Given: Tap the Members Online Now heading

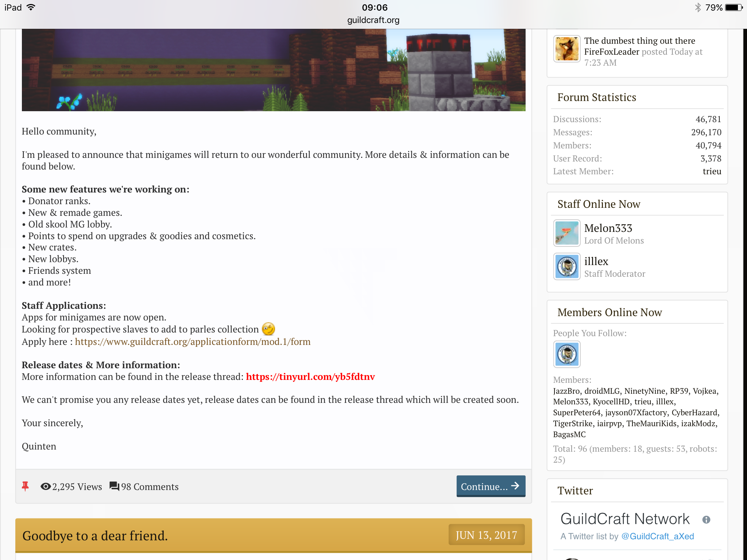Looking at the screenshot, I should click(609, 312).
